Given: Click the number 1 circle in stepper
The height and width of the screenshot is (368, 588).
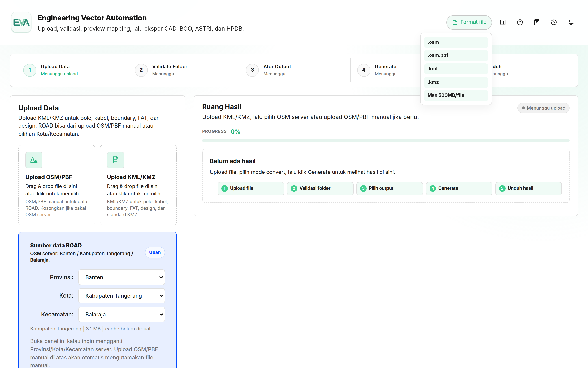Looking at the screenshot, I should [x=30, y=70].
